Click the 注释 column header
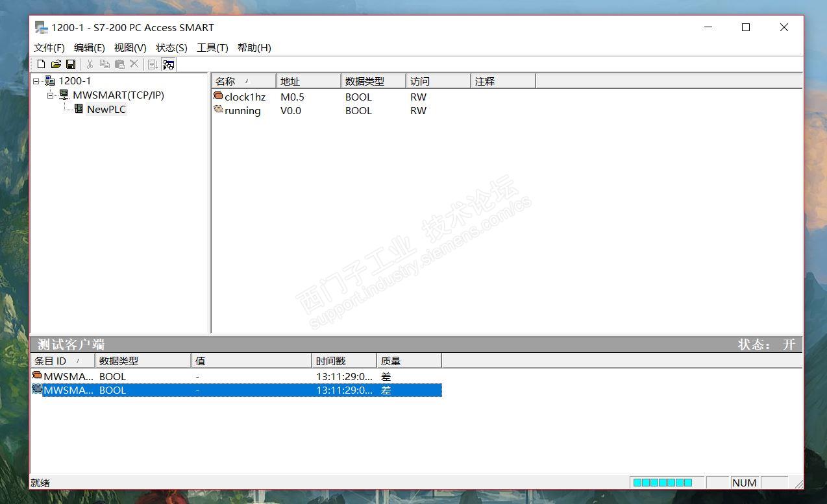827x504 pixels. [x=503, y=81]
